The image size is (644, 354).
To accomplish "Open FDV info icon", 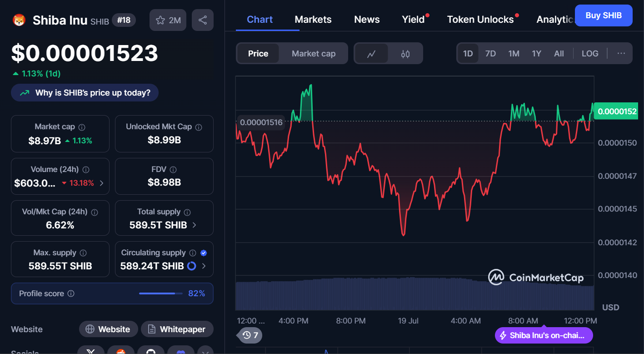I will point(173,170).
